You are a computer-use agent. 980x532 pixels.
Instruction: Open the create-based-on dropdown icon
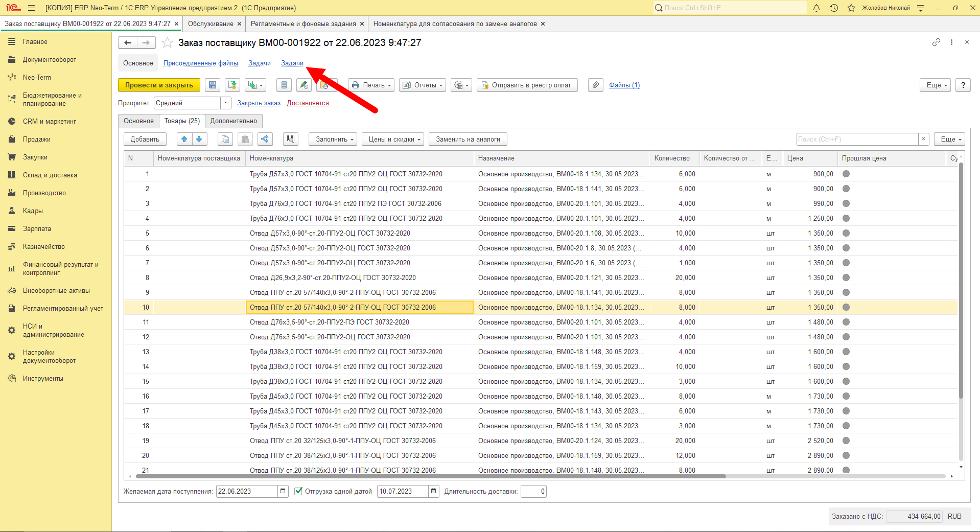[255, 85]
